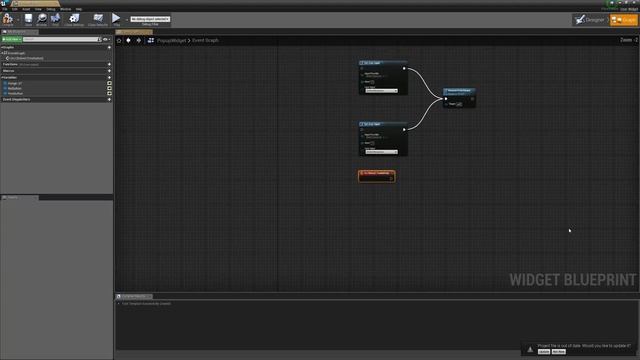Open the Play options dropdown arrow
The image size is (640, 360).
[x=127, y=19]
